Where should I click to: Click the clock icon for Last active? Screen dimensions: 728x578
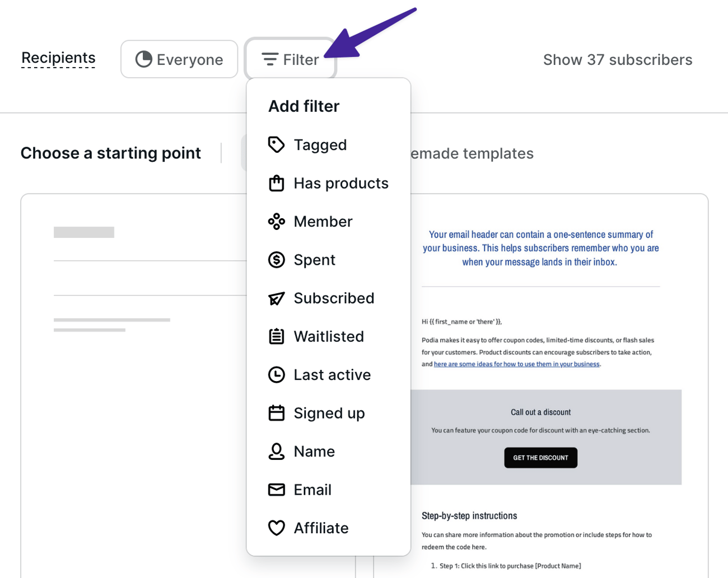pyautogui.click(x=276, y=375)
